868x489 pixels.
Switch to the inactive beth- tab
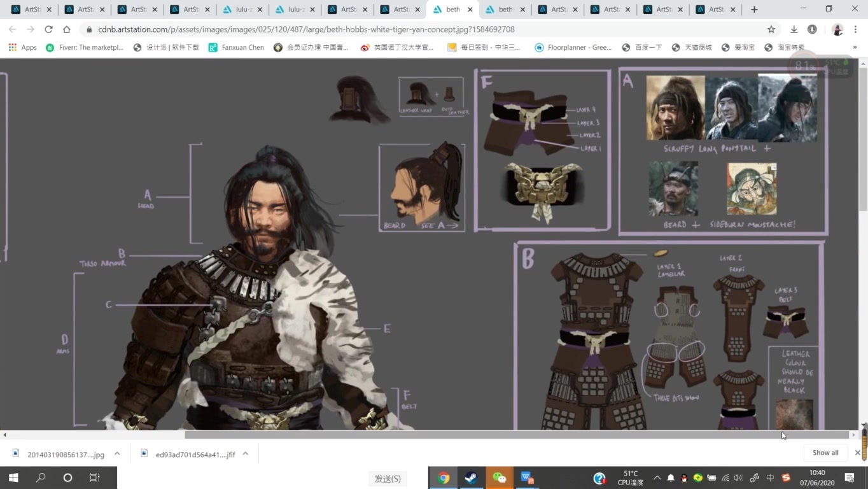pyautogui.click(x=507, y=10)
